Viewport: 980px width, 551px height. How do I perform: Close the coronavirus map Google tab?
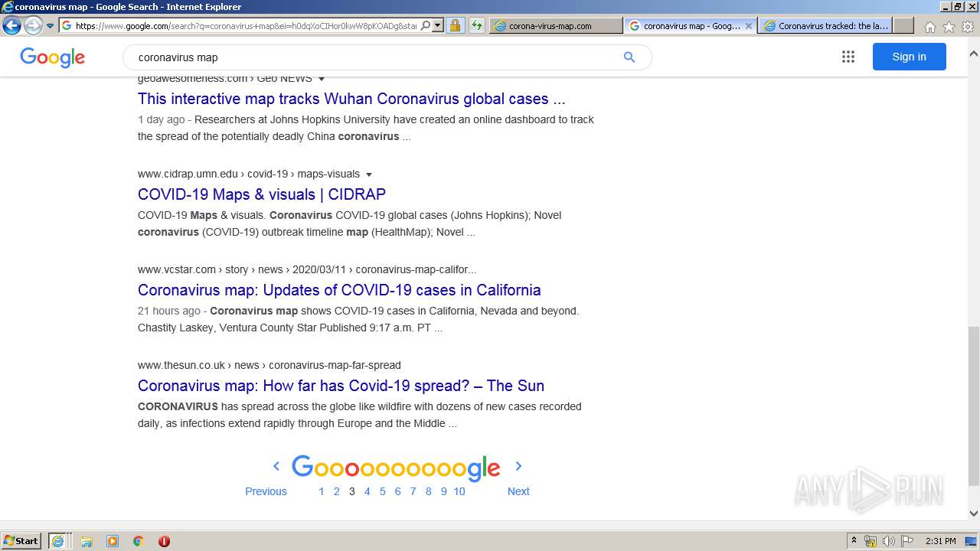[750, 25]
